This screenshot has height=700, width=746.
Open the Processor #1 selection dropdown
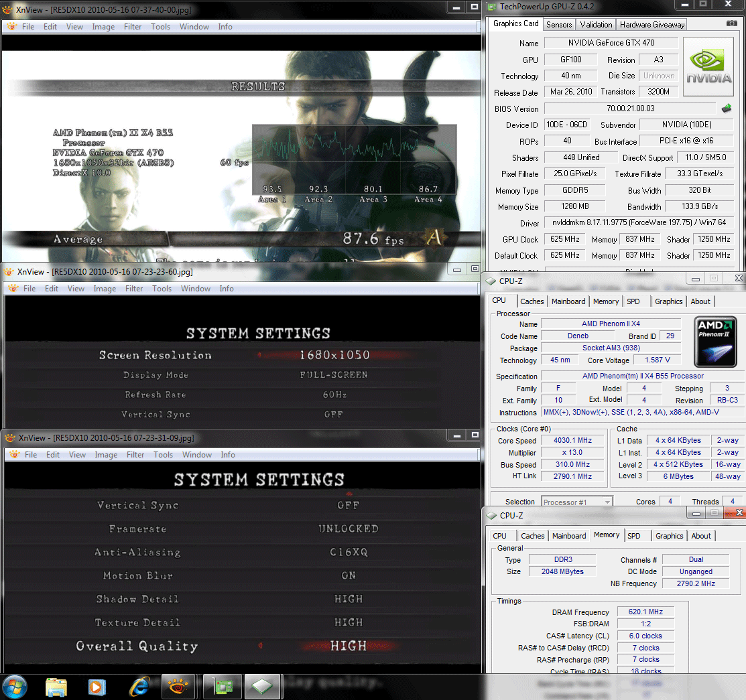[x=577, y=502]
